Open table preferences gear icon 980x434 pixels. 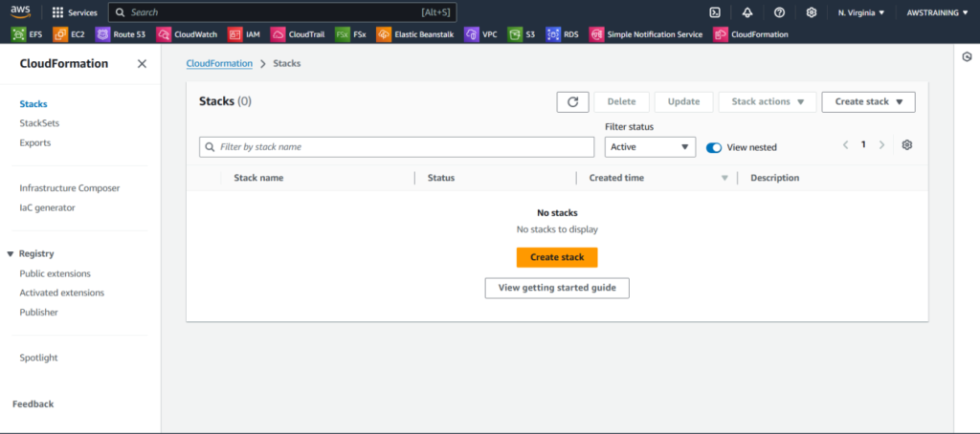pyautogui.click(x=907, y=145)
